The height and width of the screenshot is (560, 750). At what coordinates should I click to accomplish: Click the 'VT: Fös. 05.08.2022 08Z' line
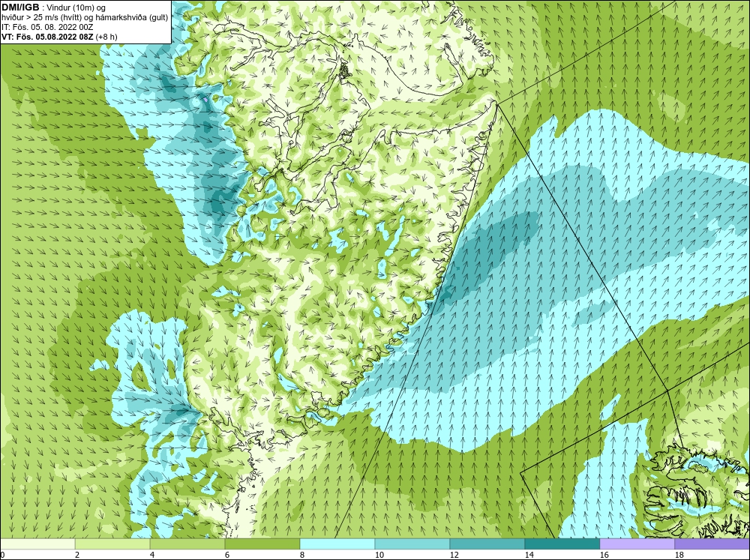point(48,37)
